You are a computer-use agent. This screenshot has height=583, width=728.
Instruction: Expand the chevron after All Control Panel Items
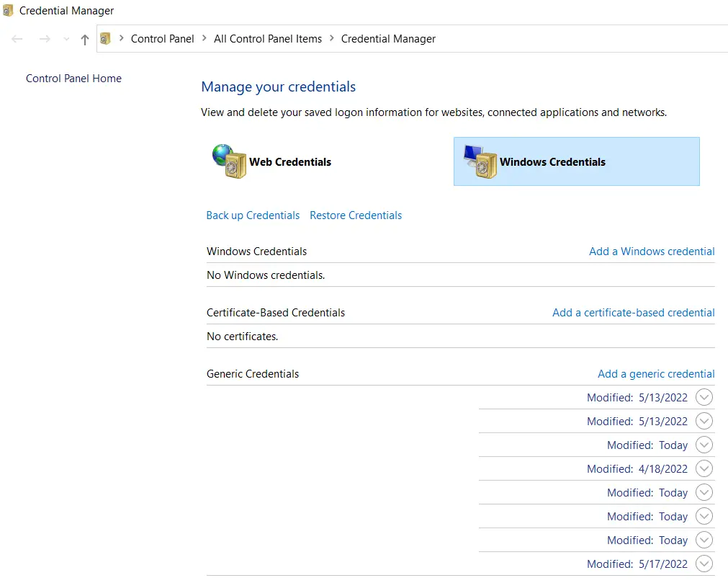[332, 39]
